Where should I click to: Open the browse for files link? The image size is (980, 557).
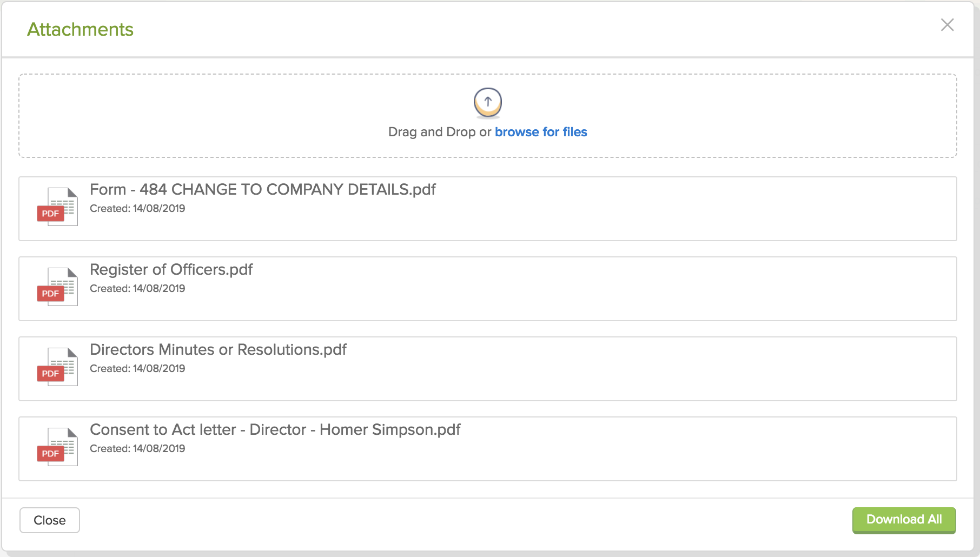point(541,132)
